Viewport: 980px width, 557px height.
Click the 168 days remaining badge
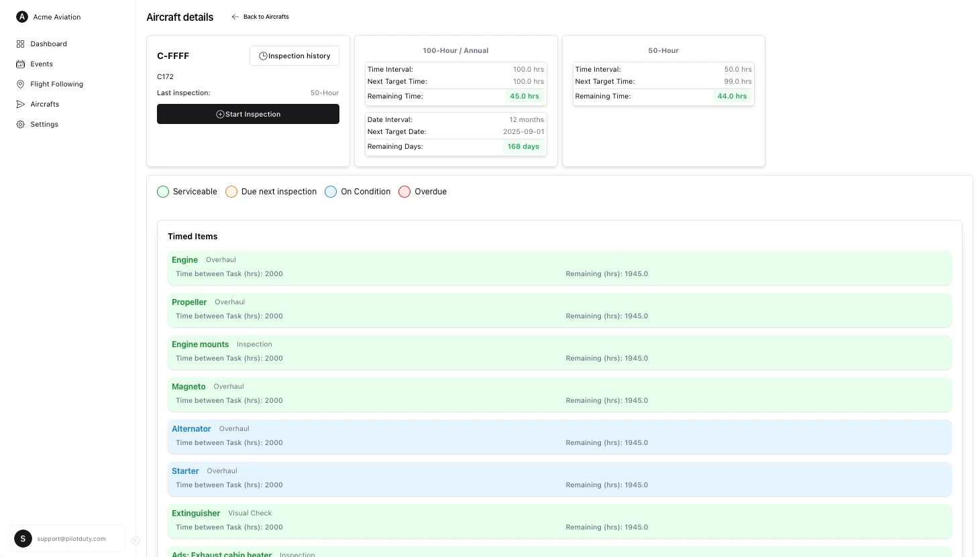coord(523,147)
